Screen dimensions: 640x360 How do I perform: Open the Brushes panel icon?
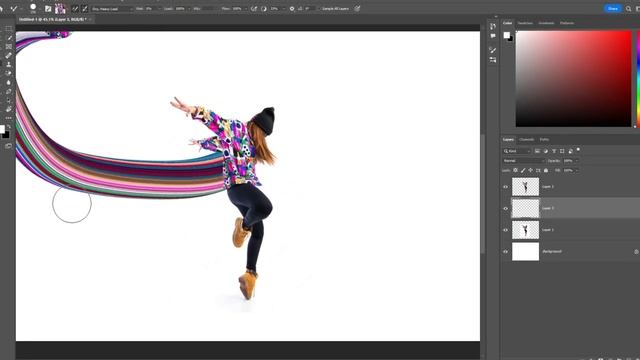pos(493,50)
